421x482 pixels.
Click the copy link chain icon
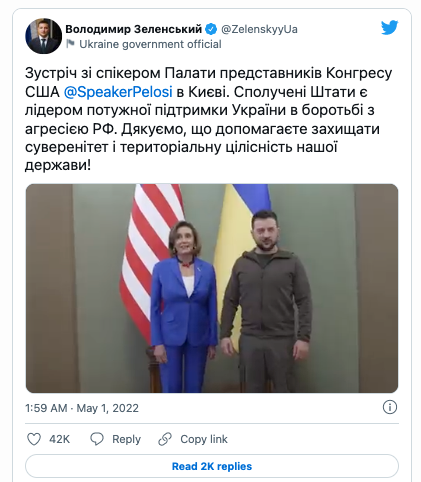165,439
